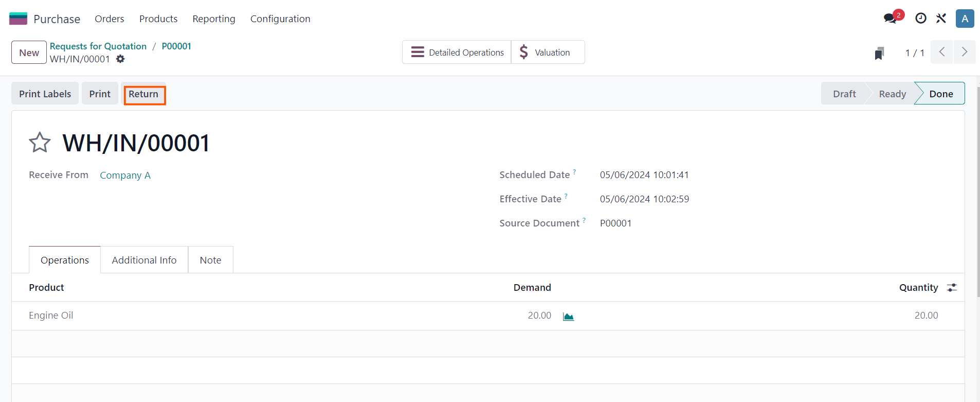The width and height of the screenshot is (980, 402).
Task: Click the effective date value 05/06/2024 10:02:59
Action: [x=644, y=199]
